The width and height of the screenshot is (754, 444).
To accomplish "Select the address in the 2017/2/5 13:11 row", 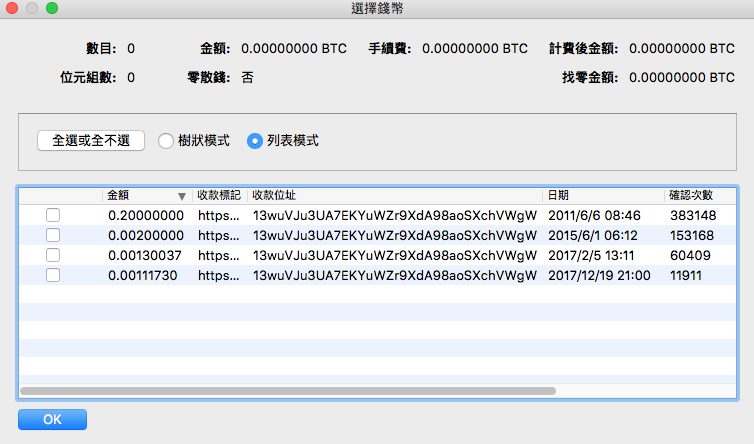I will point(395,255).
